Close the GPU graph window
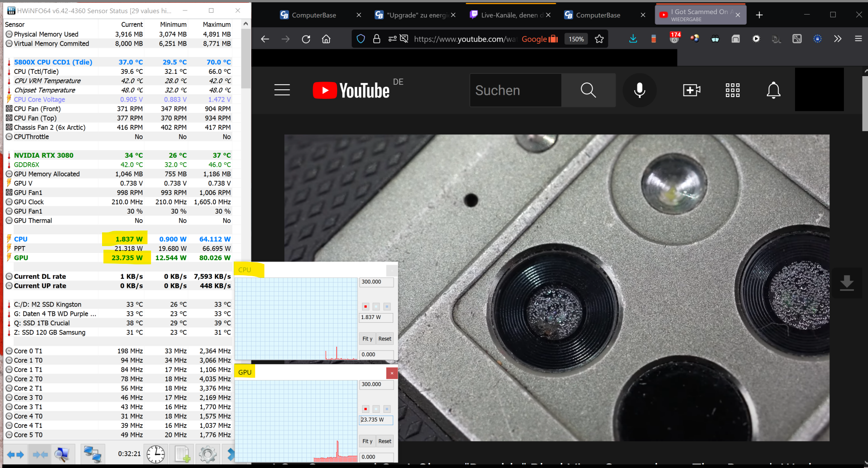 [x=392, y=373]
